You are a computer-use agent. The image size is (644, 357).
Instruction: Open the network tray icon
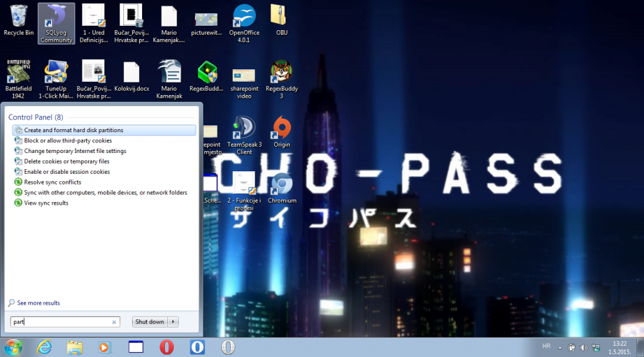click(x=596, y=348)
